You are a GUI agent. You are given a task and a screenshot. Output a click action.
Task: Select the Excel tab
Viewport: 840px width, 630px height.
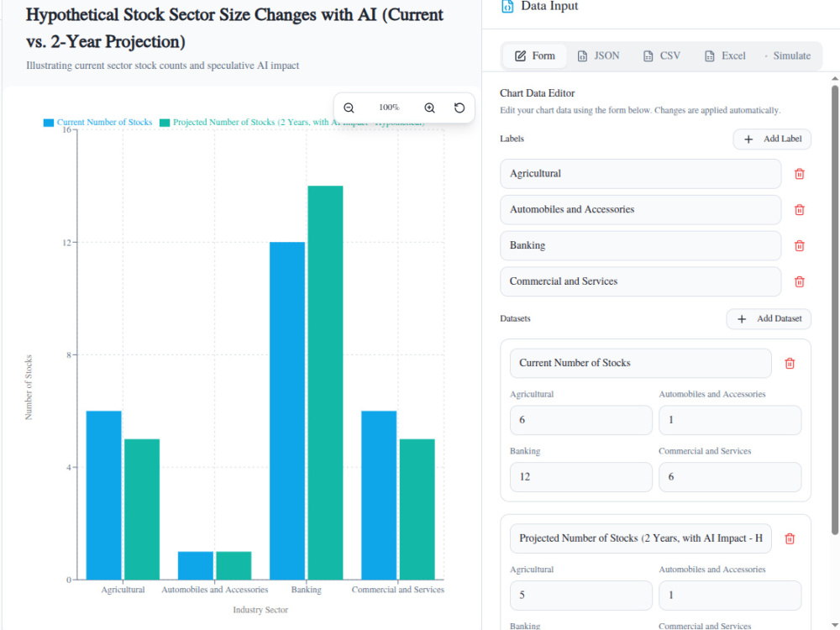coord(726,55)
